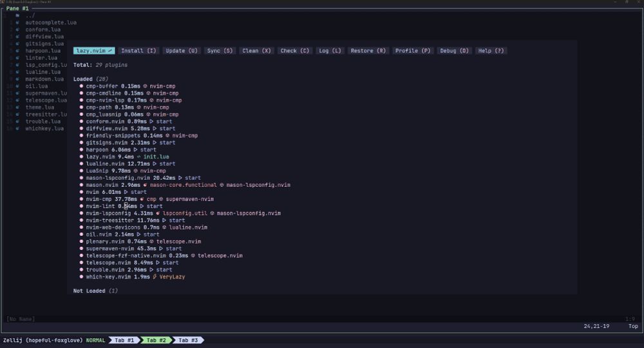Click the [No Name] buffer status label
This screenshot has height=348, width=644.
tap(21, 319)
